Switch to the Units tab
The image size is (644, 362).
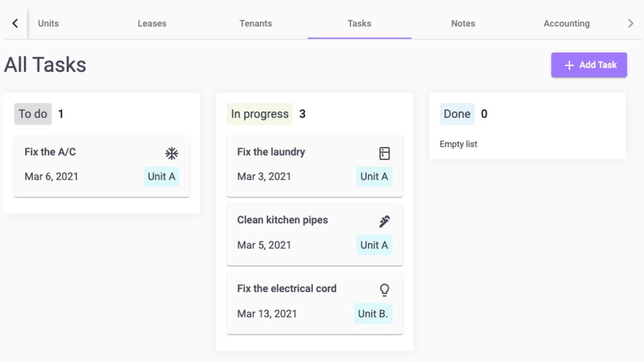[x=48, y=24]
